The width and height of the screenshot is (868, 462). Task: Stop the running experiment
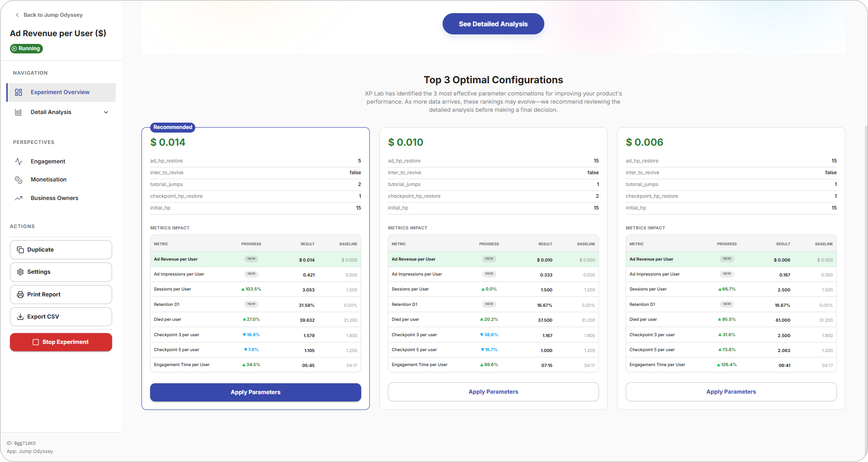pyautogui.click(x=61, y=342)
